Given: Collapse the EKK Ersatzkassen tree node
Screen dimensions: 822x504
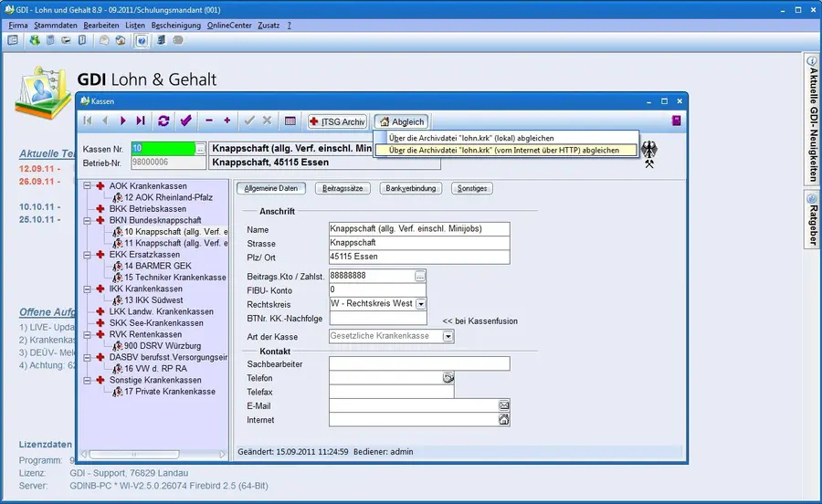Looking at the screenshot, I should [88, 255].
